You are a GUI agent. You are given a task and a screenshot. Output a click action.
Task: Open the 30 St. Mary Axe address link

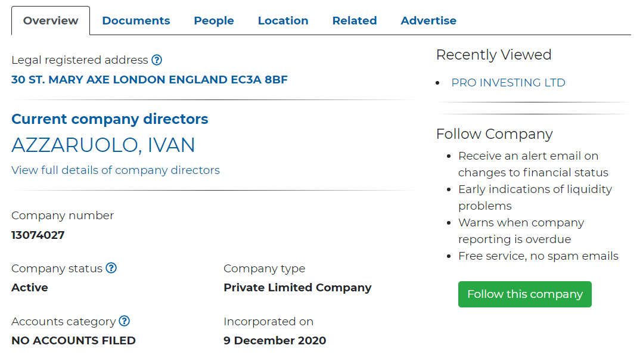pos(150,80)
